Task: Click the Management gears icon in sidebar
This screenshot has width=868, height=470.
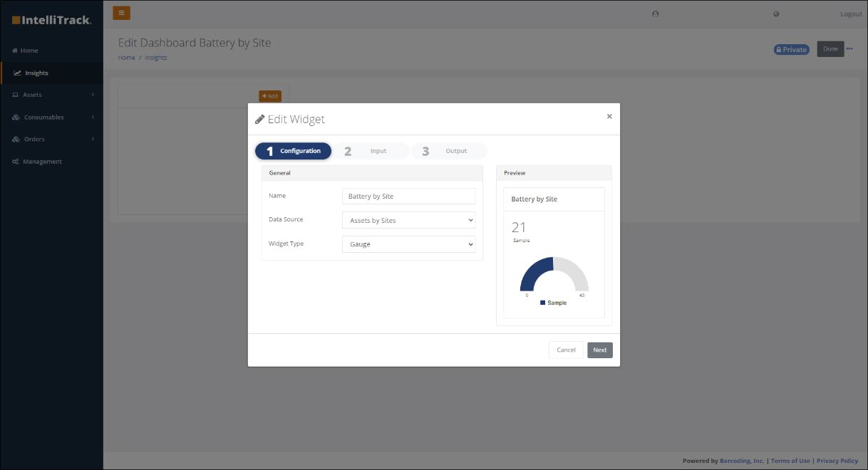Action: [x=16, y=162]
